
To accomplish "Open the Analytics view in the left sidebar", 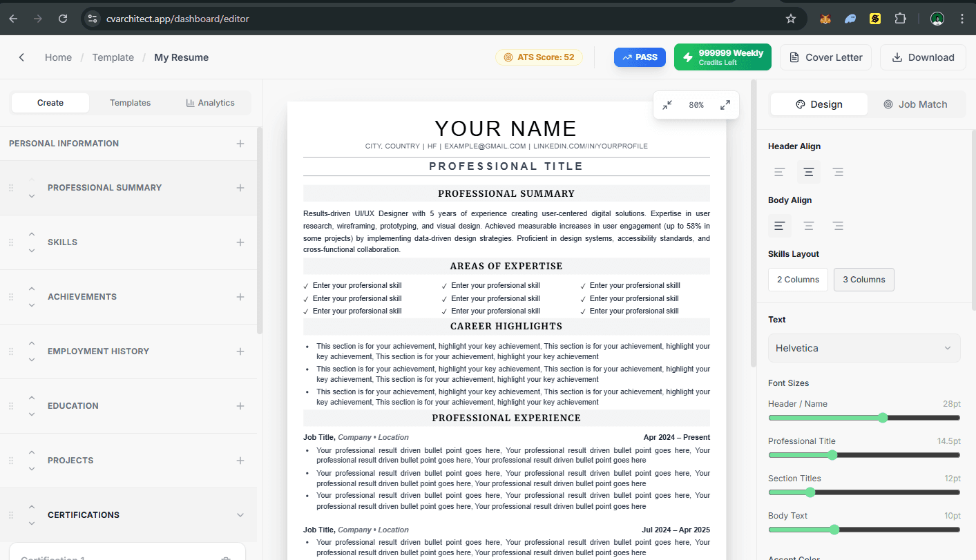I will point(210,102).
